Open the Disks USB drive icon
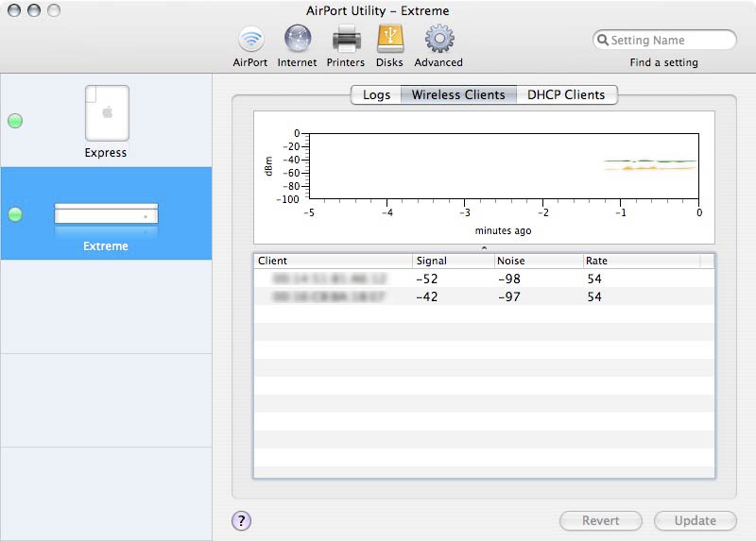The width and height of the screenshot is (756, 541). pos(389,39)
